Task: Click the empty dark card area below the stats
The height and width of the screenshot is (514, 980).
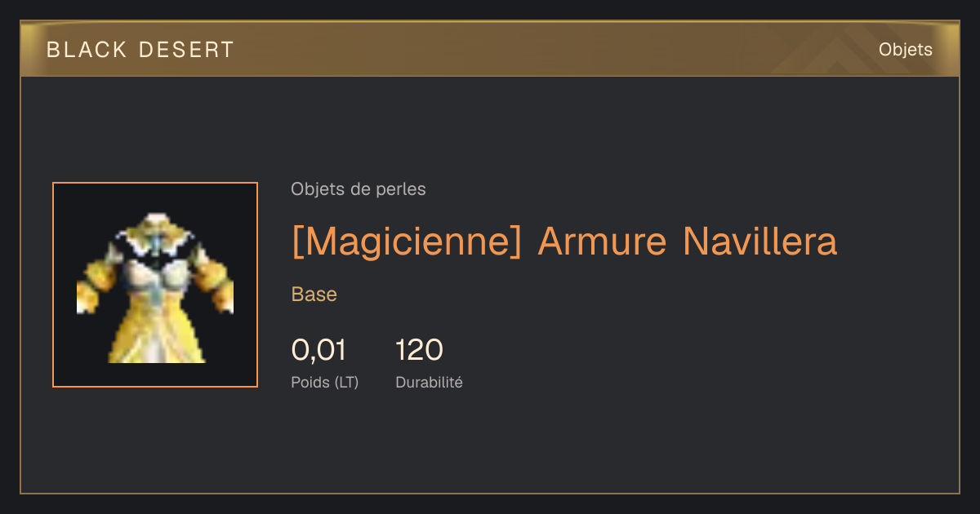Action: 490,445
